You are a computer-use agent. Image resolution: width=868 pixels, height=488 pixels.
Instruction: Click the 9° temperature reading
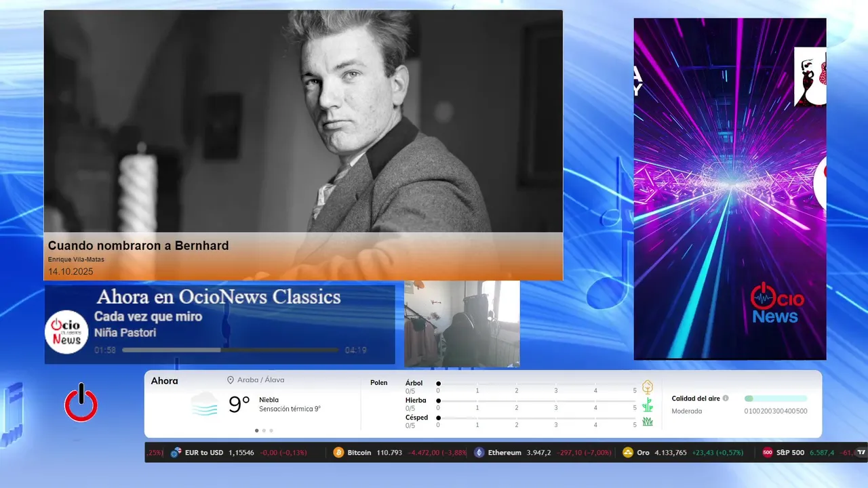pyautogui.click(x=239, y=405)
